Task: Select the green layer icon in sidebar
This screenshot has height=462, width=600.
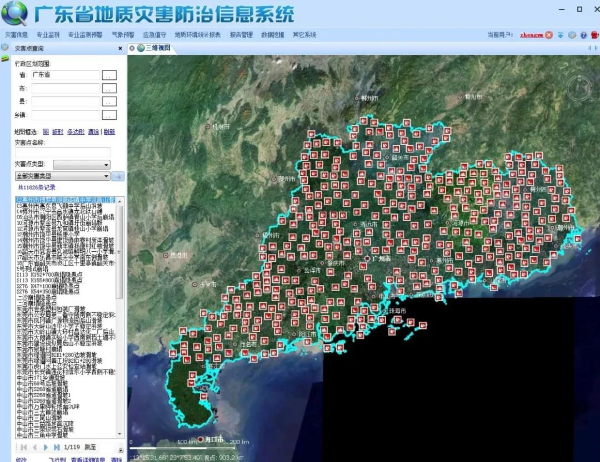Action: point(5,58)
